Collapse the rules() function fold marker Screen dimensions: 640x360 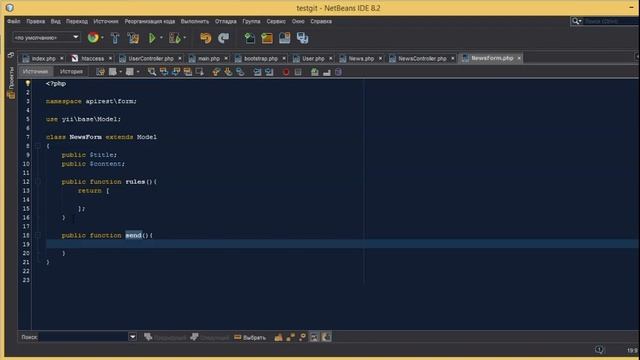(x=38, y=182)
